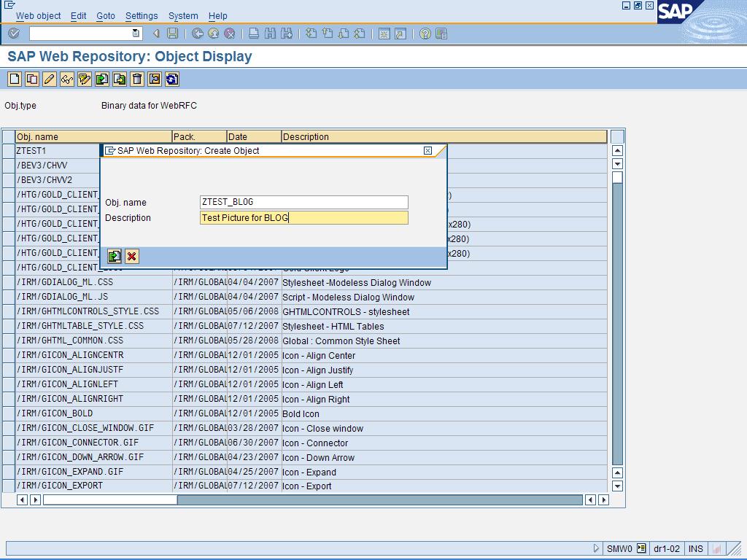Select the row marker for /IRM/GICON_EXPAND.GIF
Screen dimensions: 747x560
[9, 472]
